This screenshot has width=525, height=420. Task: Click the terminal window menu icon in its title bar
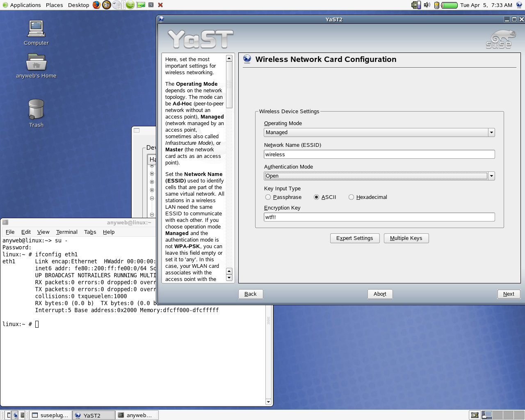pos(5,222)
